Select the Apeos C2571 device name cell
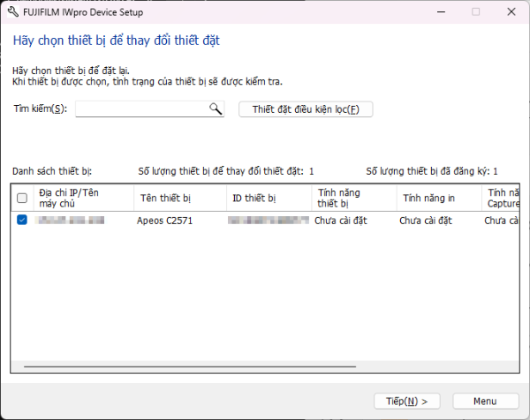This screenshot has width=530, height=420. (x=164, y=221)
